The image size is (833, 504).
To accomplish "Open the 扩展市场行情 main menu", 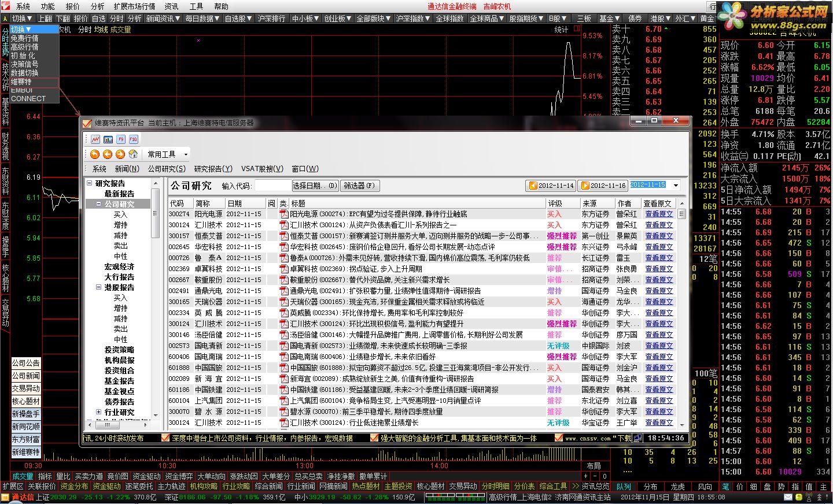I will click(134, 6).
